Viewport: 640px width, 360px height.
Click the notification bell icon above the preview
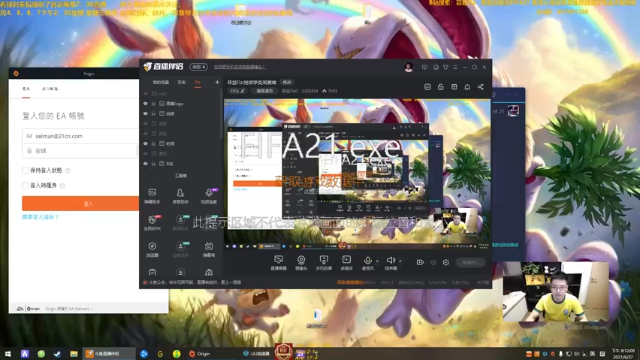(x=467, y=87)
